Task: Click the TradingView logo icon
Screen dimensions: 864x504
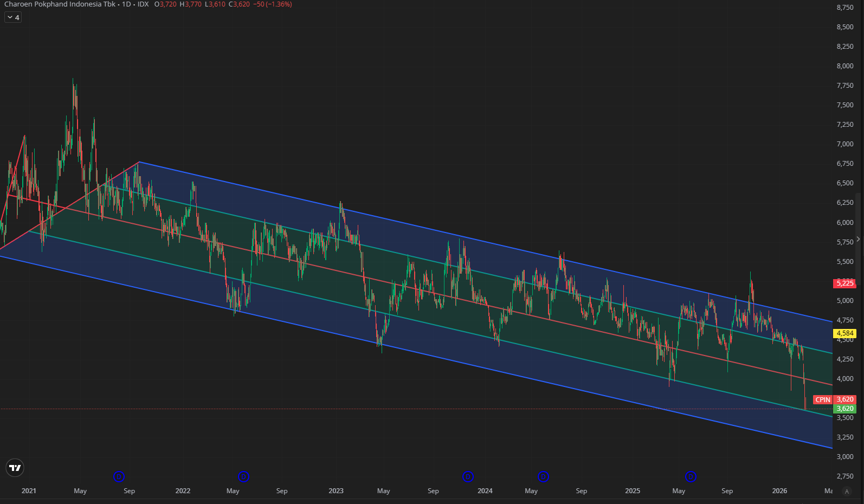Action: (x=15, y=468)
